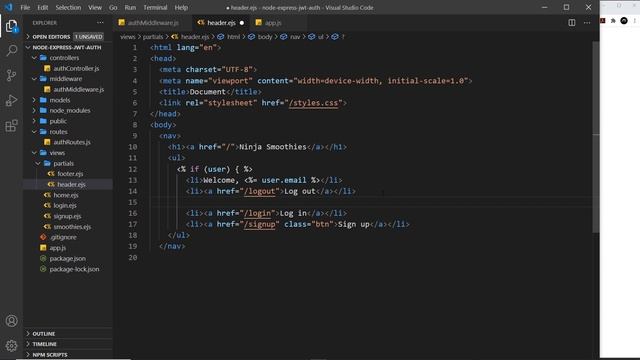The height and width of the screenshot is (360, 640).
Task: Open the Edit menu
Action: coord(42,7)
